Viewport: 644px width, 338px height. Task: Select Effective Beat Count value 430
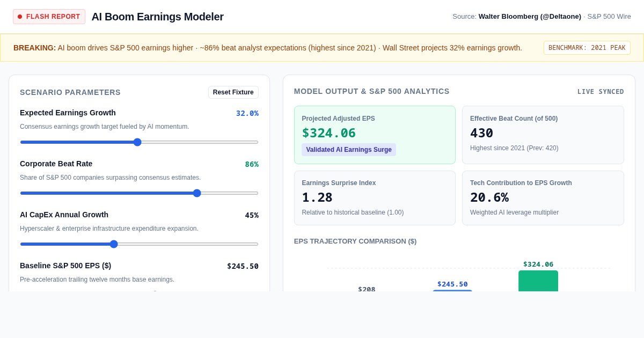(x=481, y=133)
